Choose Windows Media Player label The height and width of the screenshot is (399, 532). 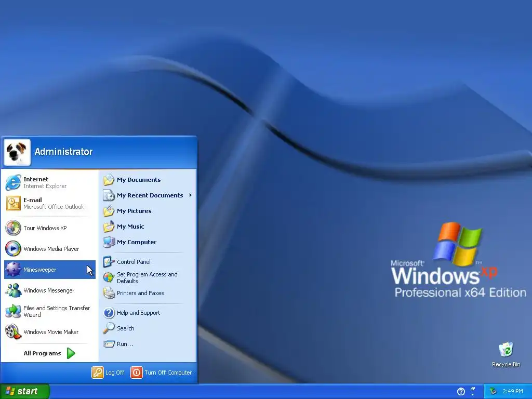click(x=51, y=249)
